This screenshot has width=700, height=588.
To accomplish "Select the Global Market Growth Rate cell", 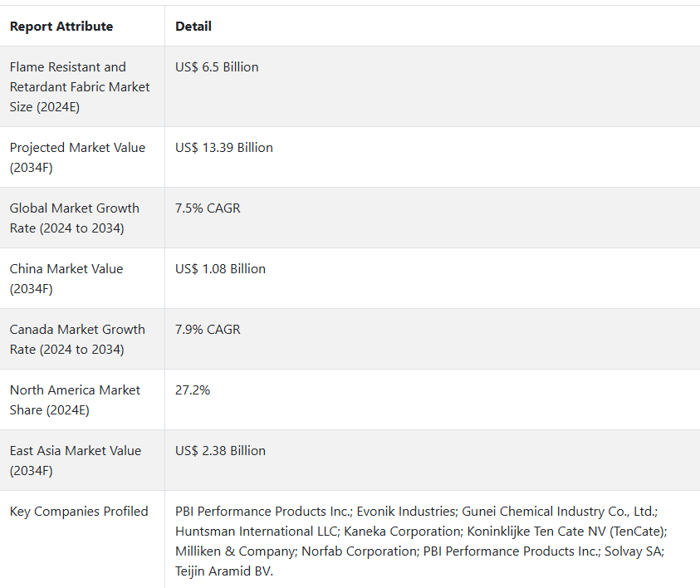I will (75, 218).
